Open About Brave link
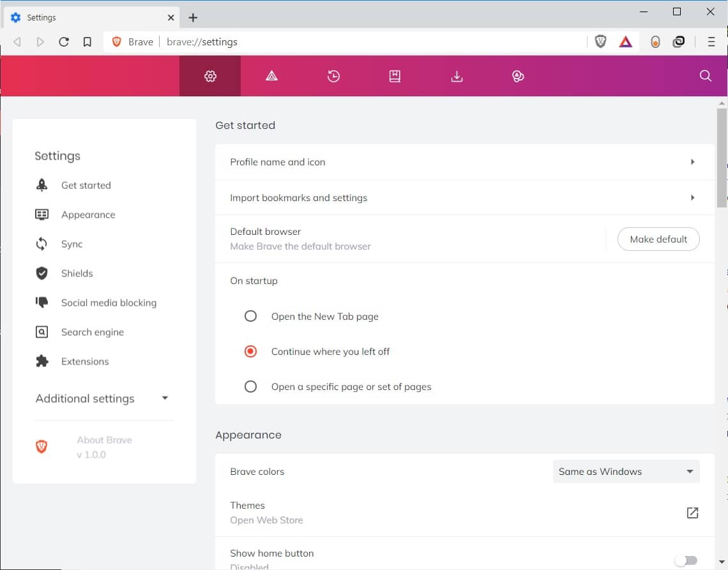Viewport: 728px width, 570px height. click(x=105, y=440)
